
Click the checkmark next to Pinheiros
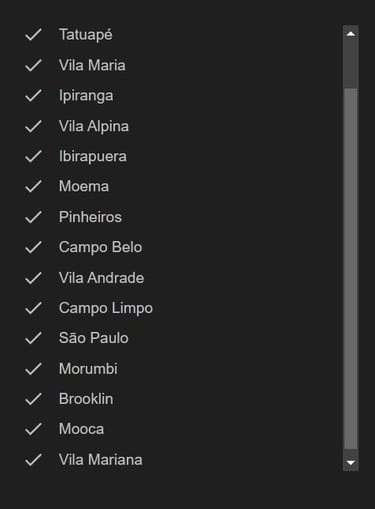(x=33, y=217)
